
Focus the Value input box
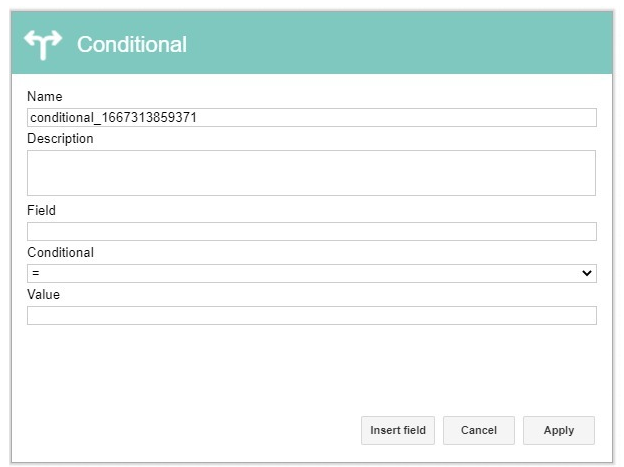point(312,315)
